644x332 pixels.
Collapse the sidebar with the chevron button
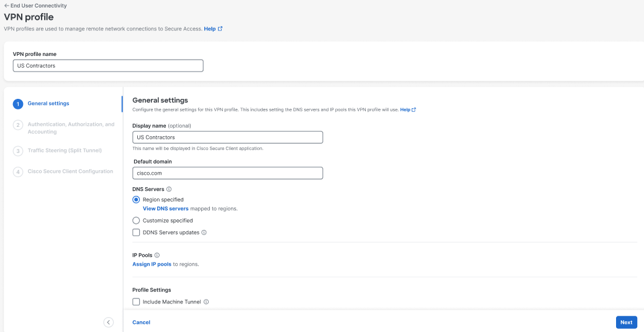[x=109, y=322]
